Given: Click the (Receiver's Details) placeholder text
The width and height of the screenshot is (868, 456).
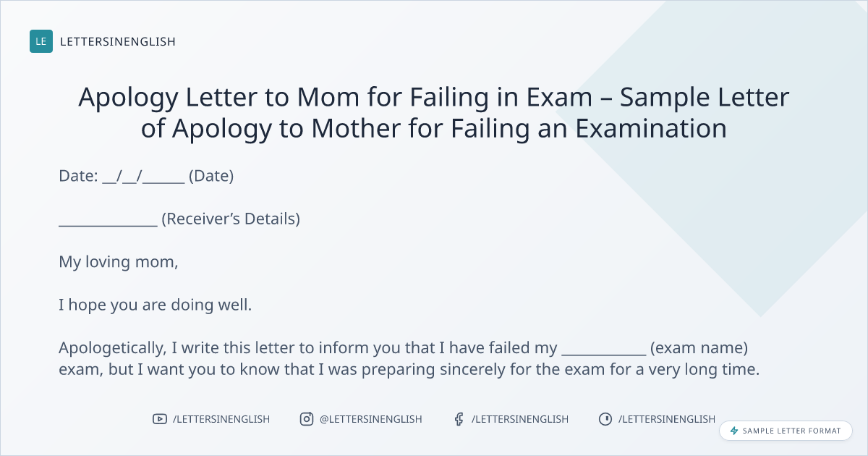Looking at the screenshot, I should (x=230, y=219).
